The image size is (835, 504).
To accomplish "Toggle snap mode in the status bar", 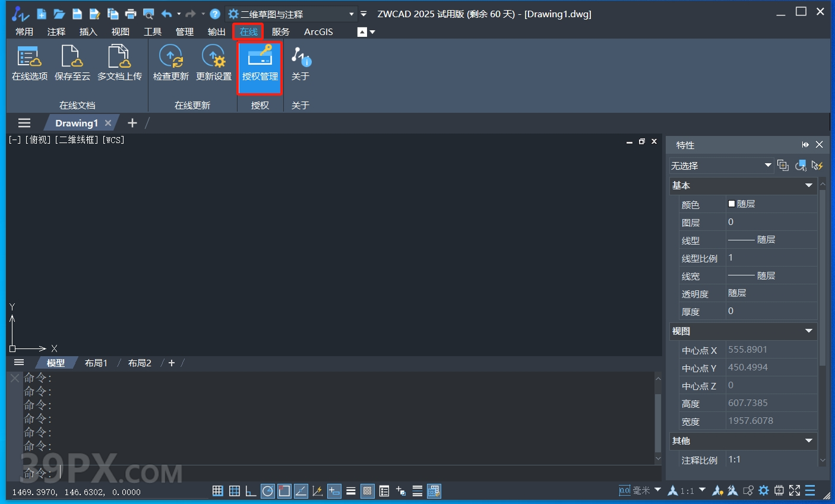I will 218,491.
